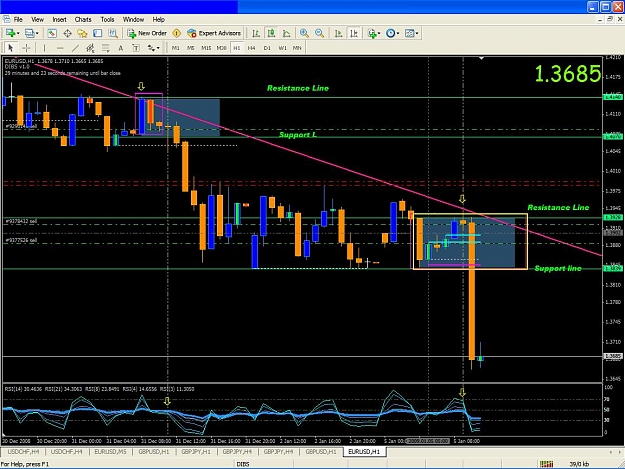Viewport: 625px width, 469px height.
Task: Click the New Order button
Action: coord(147,33)
